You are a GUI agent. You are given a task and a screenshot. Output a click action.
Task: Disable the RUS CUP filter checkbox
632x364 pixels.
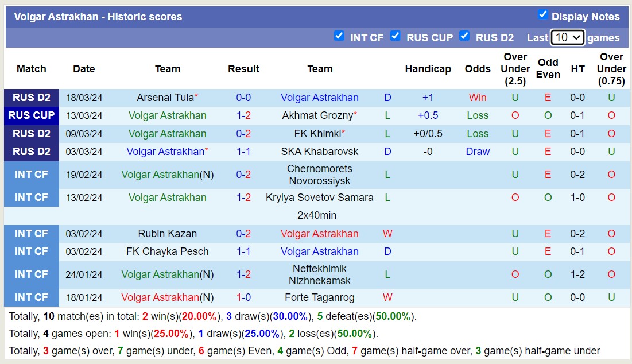pyautogui.click(x=396, y=36)
